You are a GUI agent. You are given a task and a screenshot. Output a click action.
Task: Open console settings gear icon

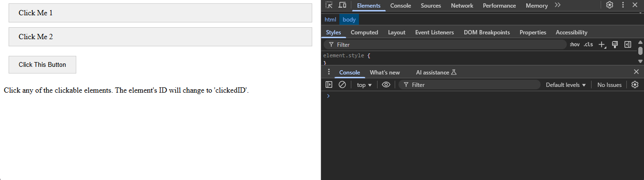click(x=635, y=85)
